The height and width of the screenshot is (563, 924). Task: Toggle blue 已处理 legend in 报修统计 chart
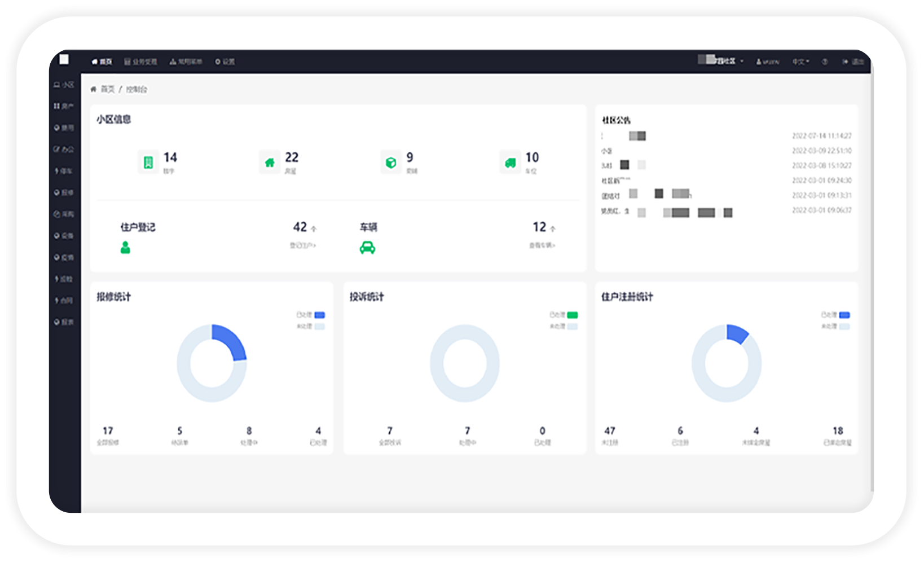(x=319, y=315)
